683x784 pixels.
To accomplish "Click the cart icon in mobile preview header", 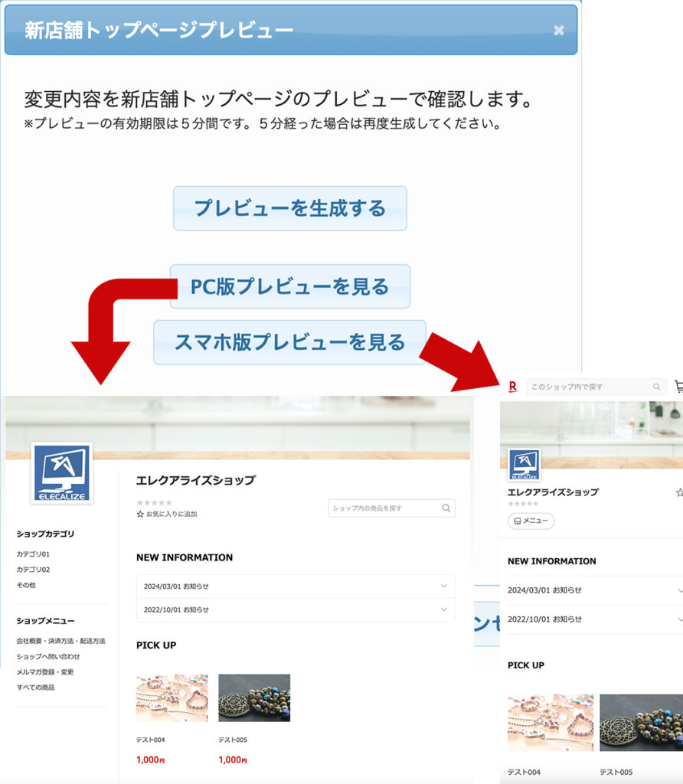I will pos(678,387).
